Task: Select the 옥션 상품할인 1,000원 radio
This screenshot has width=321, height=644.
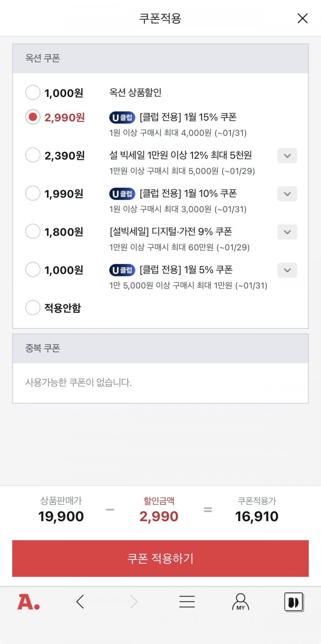Action: pos(33,93)
